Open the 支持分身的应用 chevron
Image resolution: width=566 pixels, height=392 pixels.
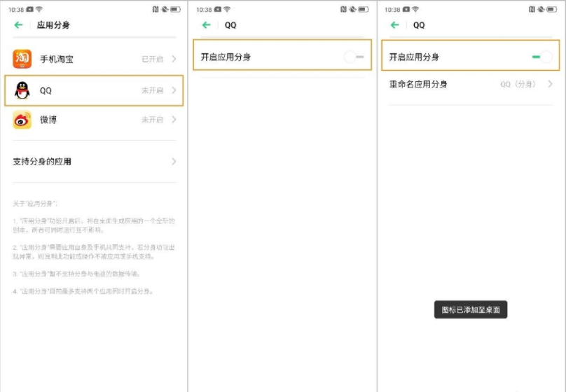[x=174, y=161]
